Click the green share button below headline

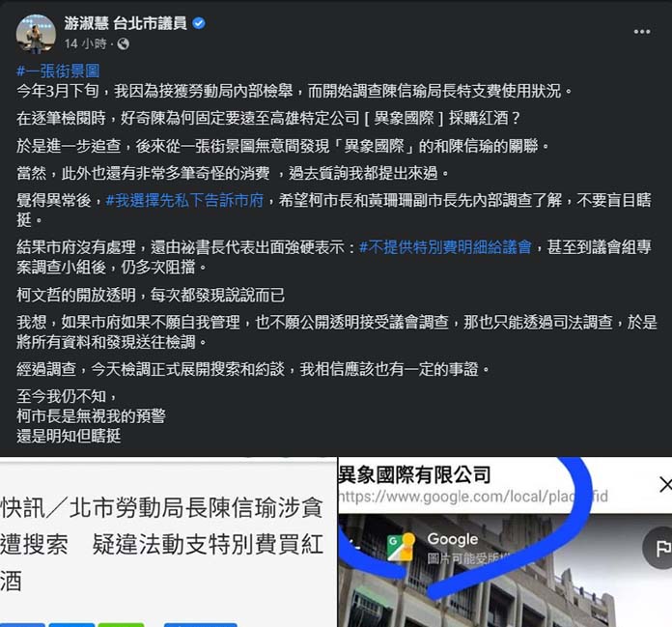[121, 624]
